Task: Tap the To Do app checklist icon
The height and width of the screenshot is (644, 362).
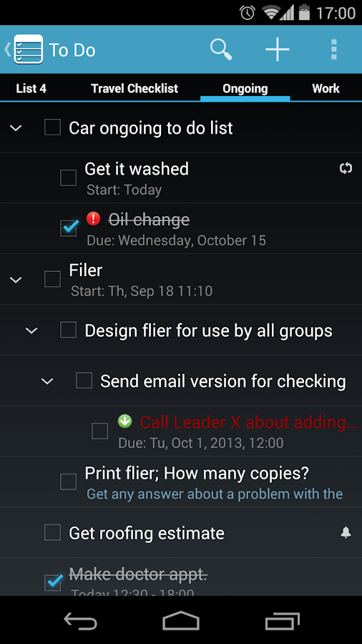Action: coord(29,49)
